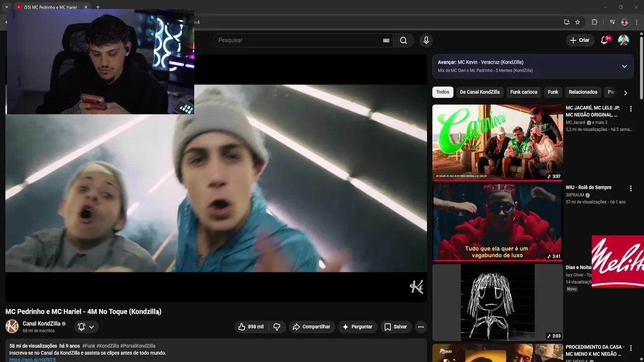The image size is (644, 362).
Task: Click the Criar create button
Action: [579, 40]
